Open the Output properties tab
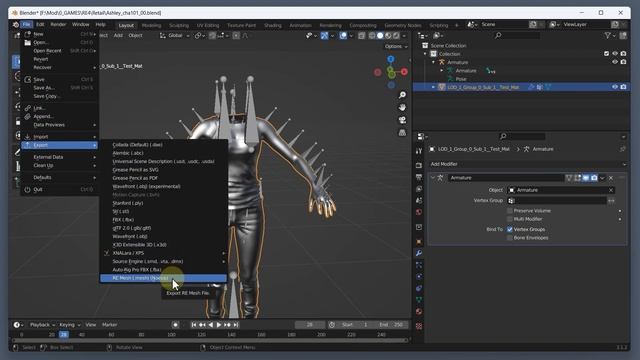Image resolution: width=640 pixels, height=360 pixels. pos(419,177)
